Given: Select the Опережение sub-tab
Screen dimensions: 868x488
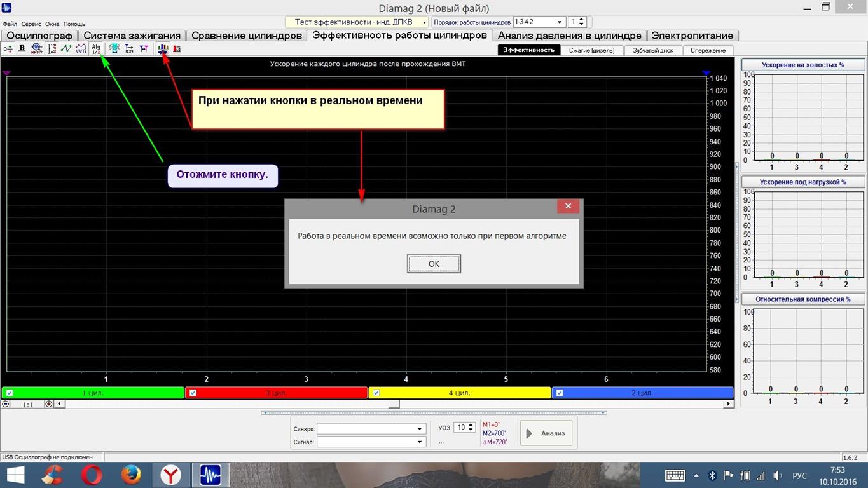Looking at the screenshot, I should click(708, 50).
